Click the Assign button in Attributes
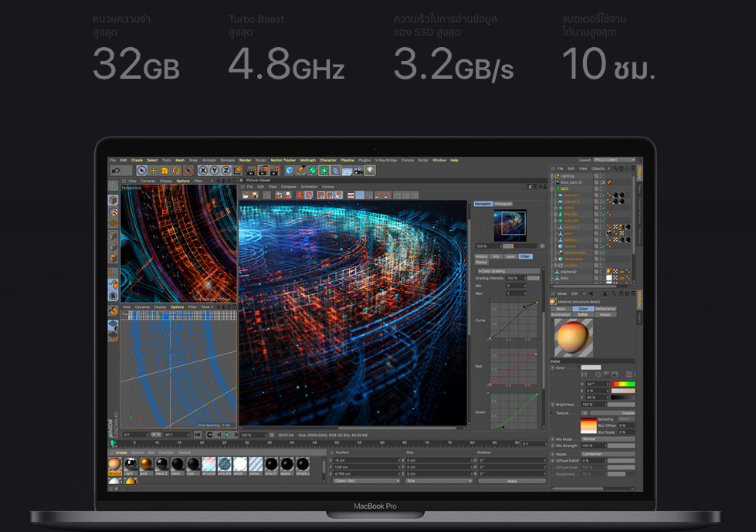Screen dimensions: 756x532 click(x=605, y=315)
